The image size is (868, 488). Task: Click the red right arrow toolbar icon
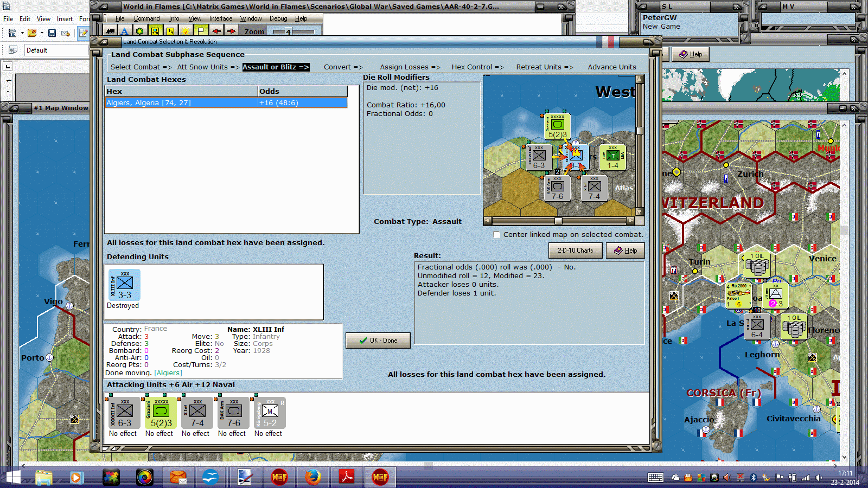(x=232, y=31)
